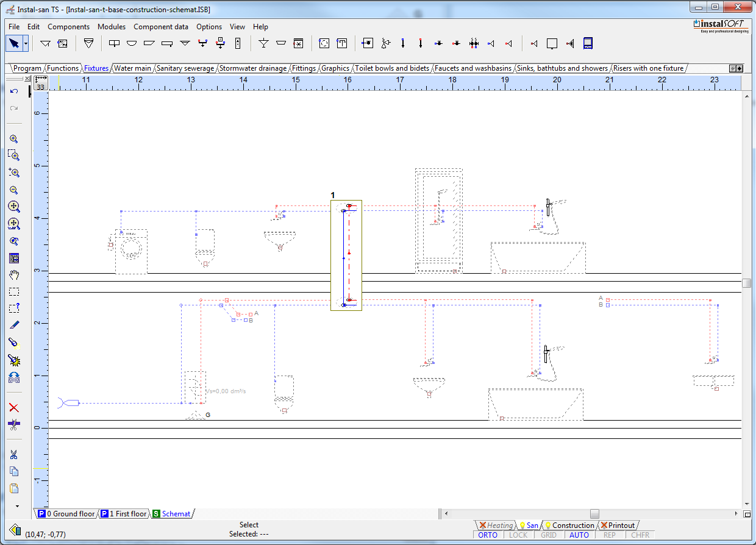Expand more tools arrow at left toolbar bottom
The width and height of the screenshot is (756, 545).
pyautogui.click(x=17, y=506)
